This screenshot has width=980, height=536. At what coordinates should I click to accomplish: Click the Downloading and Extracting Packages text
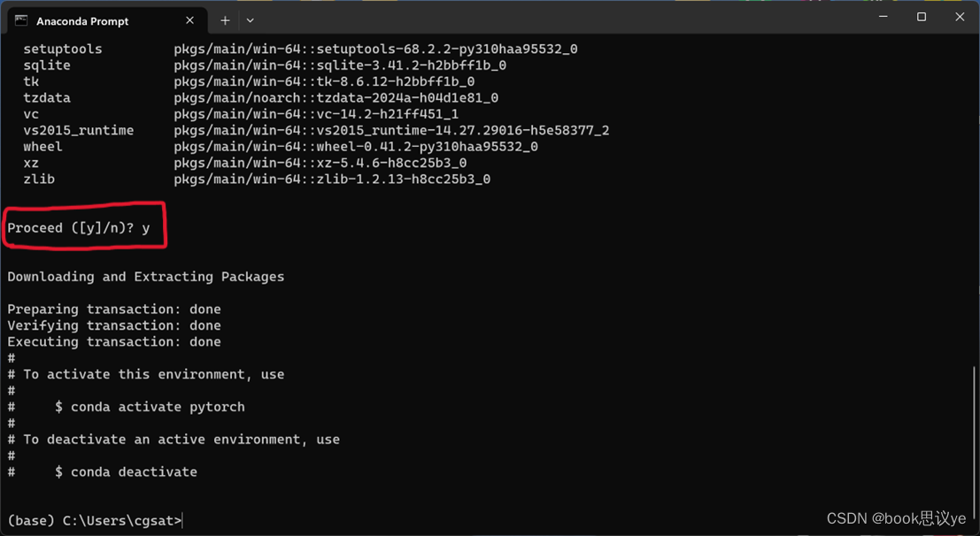click(x=144, y=276)
